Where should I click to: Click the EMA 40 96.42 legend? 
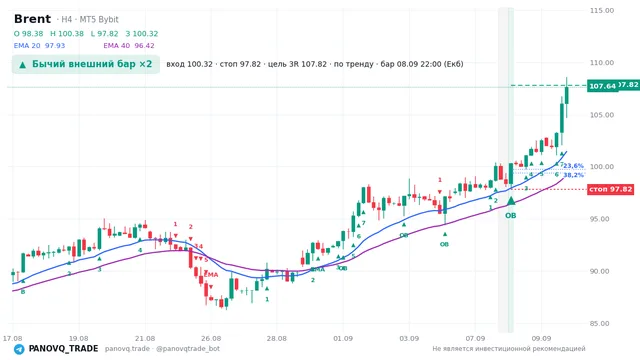tap(129, 46)
